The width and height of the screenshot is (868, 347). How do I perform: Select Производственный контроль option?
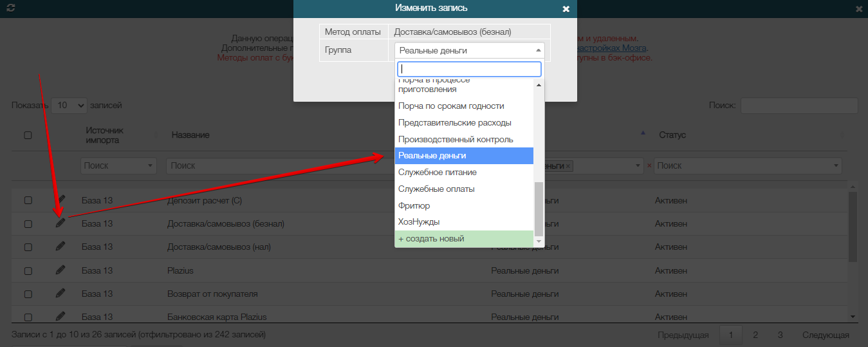tap(464, 139)
